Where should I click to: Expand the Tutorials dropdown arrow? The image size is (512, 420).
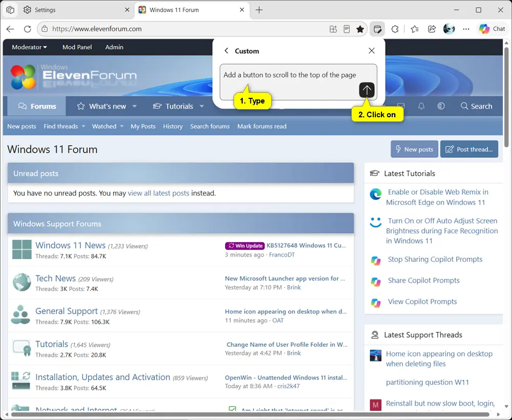202,106
